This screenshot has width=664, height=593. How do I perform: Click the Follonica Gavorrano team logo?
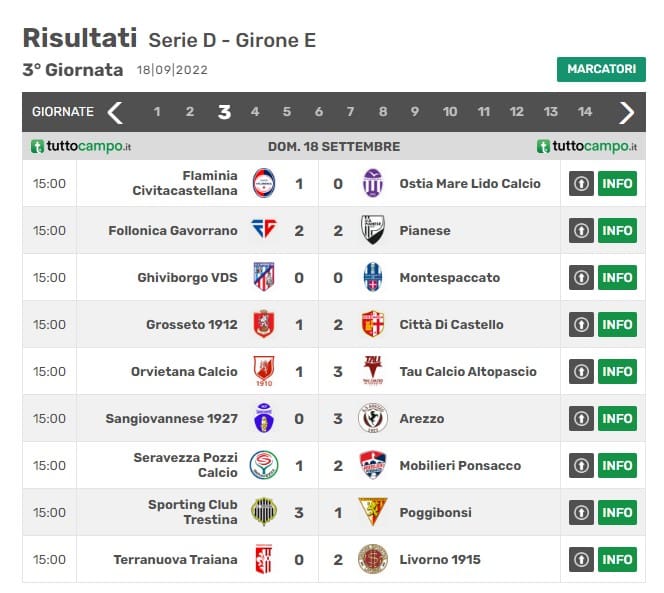263,230
